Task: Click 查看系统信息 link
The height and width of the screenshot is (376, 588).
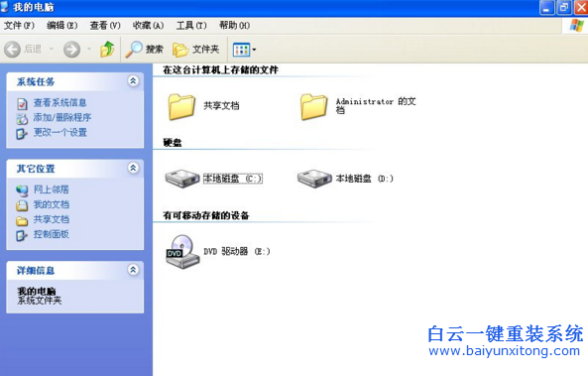Action: click(60, 103)
